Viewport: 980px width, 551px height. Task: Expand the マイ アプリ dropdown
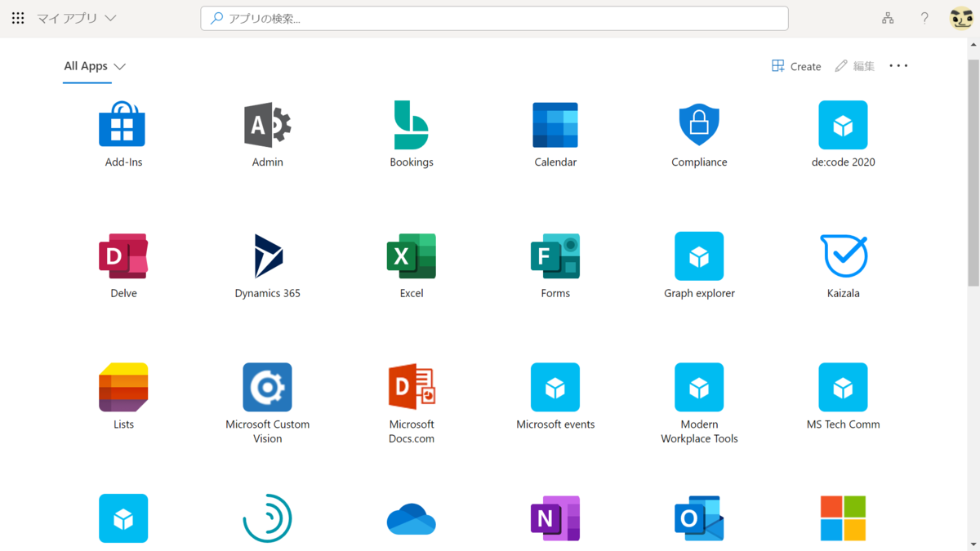coord(77,18)
